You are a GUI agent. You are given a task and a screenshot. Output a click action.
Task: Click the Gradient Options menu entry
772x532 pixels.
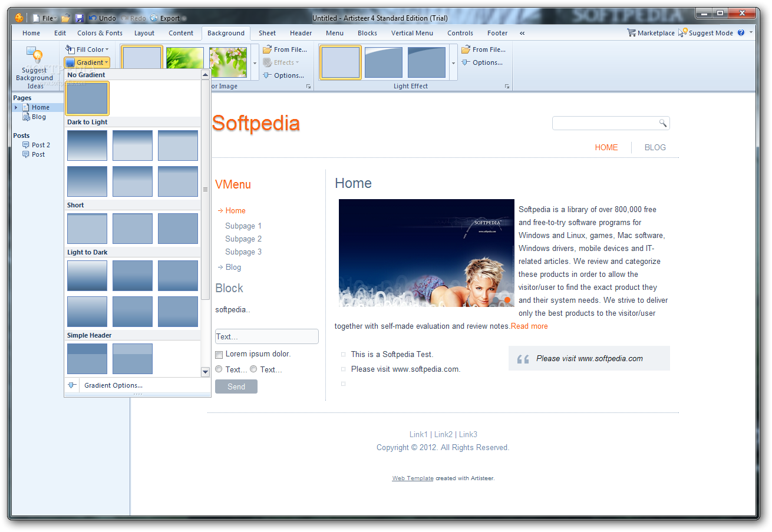(113, 385)
